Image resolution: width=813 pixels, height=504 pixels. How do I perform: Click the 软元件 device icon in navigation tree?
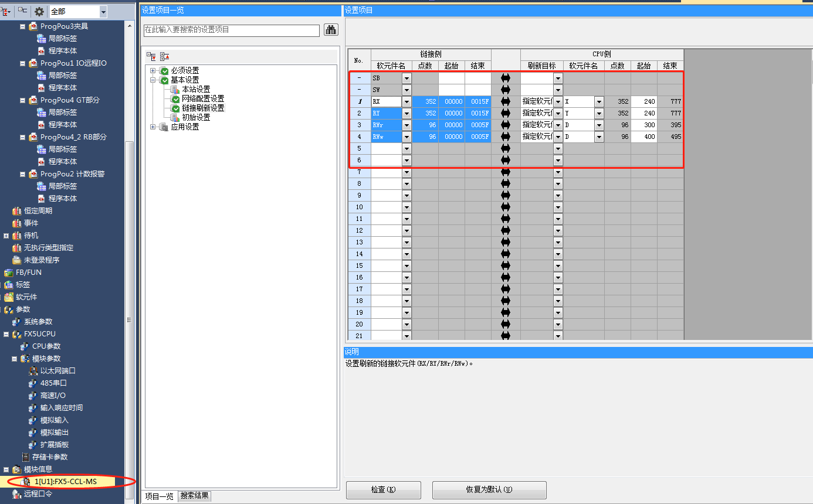click(x=9, y=297)
